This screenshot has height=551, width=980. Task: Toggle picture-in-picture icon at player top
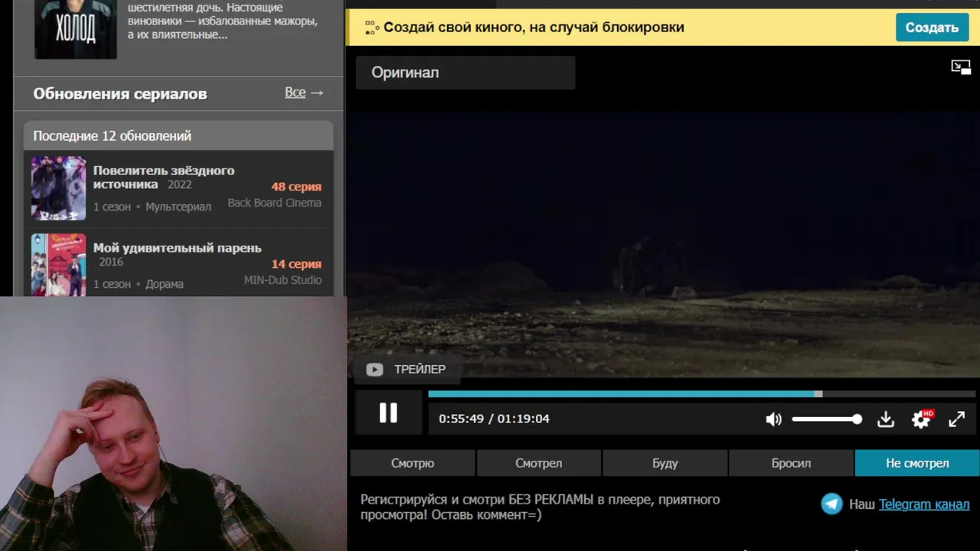pos(961,67)
